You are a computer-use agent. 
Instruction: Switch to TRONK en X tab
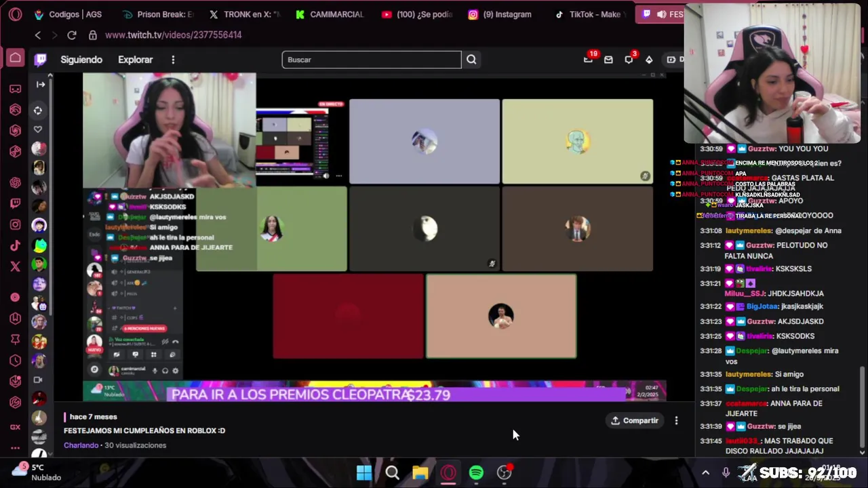pos(245,14)
